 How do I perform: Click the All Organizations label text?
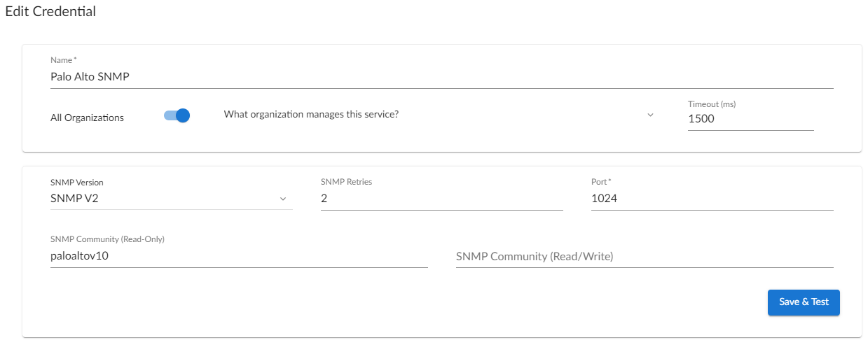point(88,118)
